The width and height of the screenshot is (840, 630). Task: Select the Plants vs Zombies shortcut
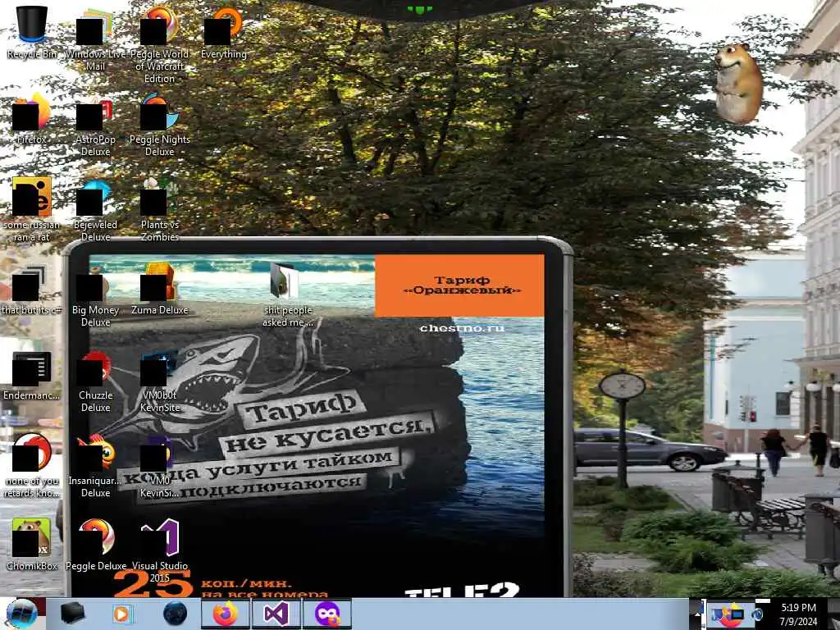(x=159, y=209)
